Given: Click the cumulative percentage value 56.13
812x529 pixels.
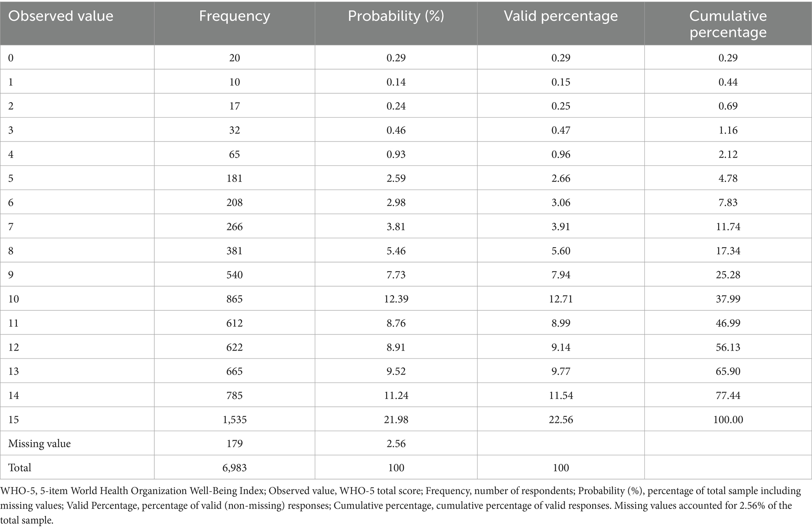Looking at the screenshot, I should click(x=728, y=347).
